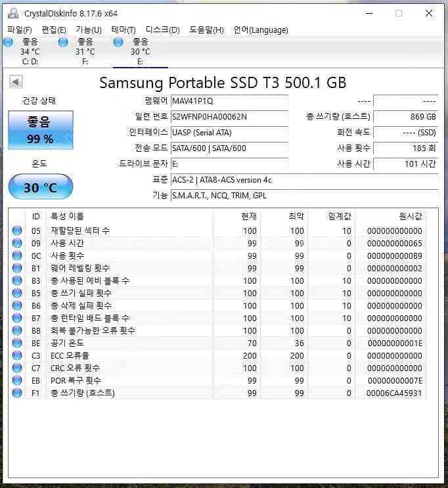The image size is (448, 488).
Task: Click the raw value 00000000001E
Action: pos(395,344)
